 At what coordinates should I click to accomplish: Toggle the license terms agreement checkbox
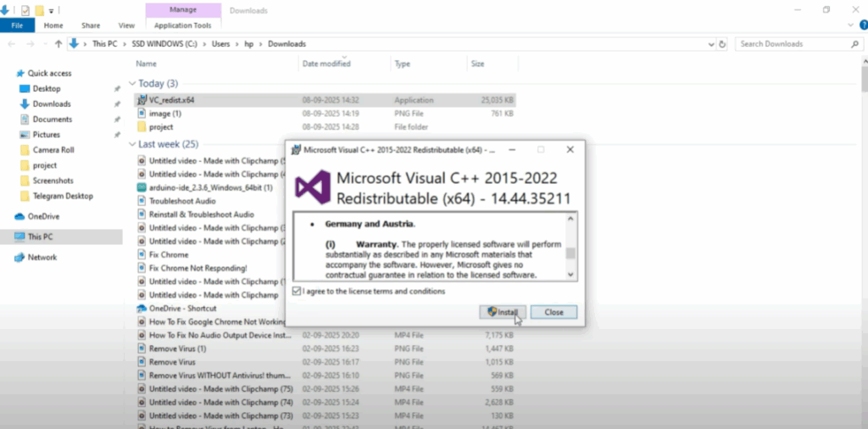(296, 291)
